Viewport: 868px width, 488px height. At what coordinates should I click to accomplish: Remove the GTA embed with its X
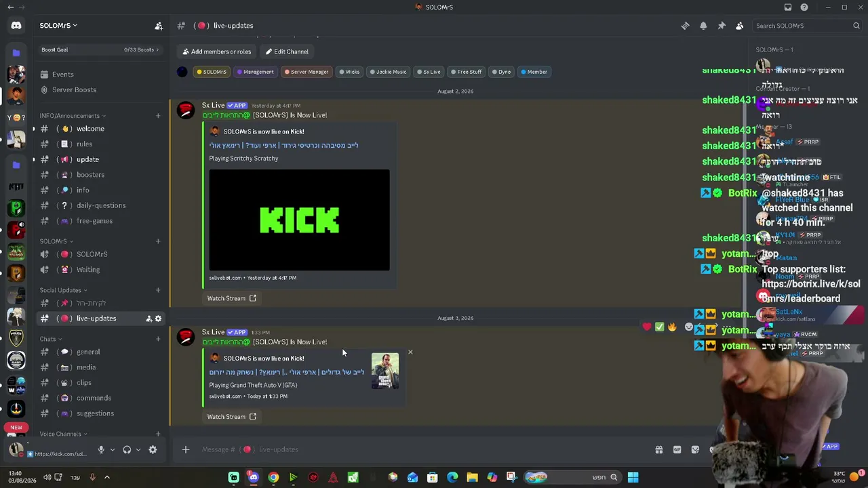pyautogui.click(x=410, y=352)
